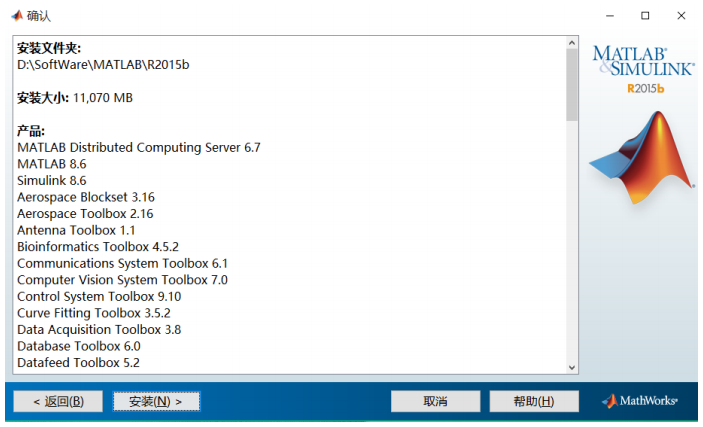703x427 pixels.
Task: Select the install path D:\SoftWare\MATLAB\R2015b
Action: click(x=103, y=65)
